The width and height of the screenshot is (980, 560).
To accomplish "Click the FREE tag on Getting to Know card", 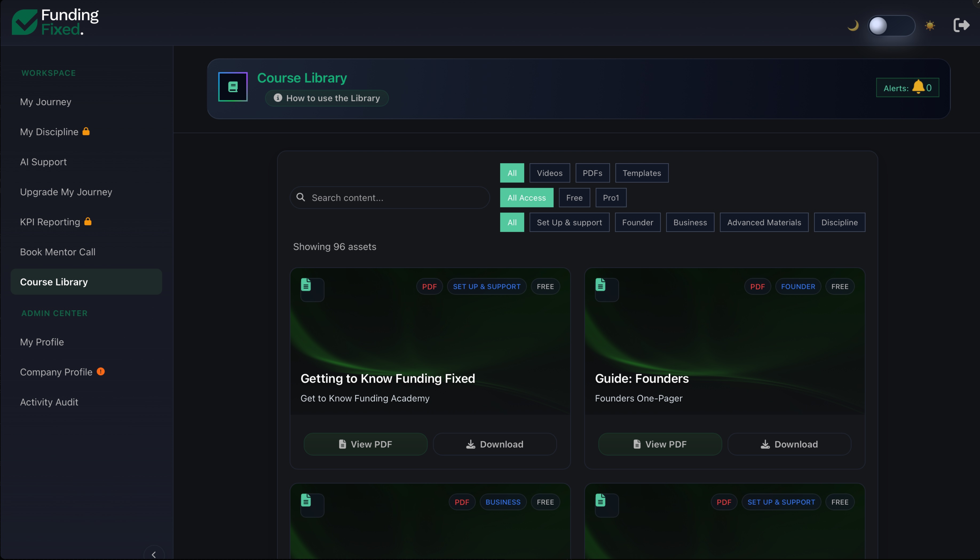I will (545, 287).
